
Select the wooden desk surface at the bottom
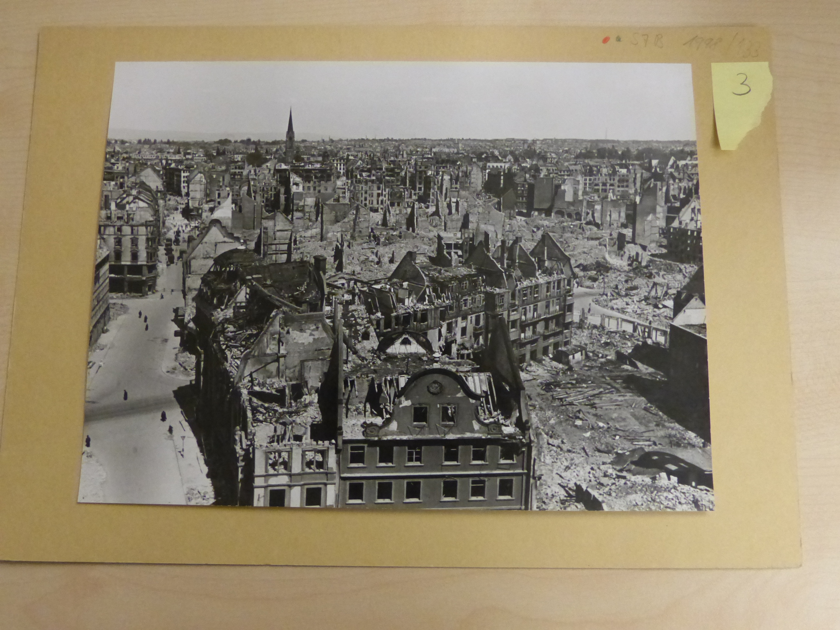[x=420, y=602]
